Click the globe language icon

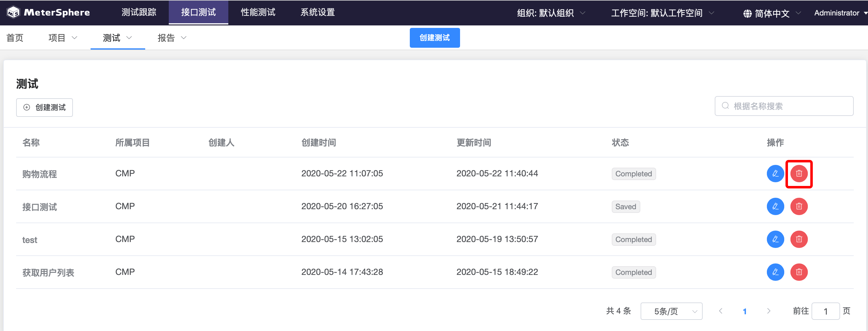[x=747, y=13]
